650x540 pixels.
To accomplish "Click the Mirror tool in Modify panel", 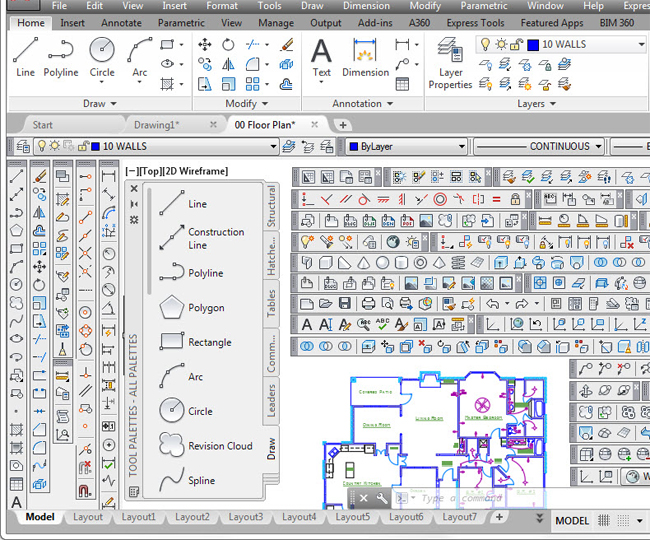I will pos(228,64).
